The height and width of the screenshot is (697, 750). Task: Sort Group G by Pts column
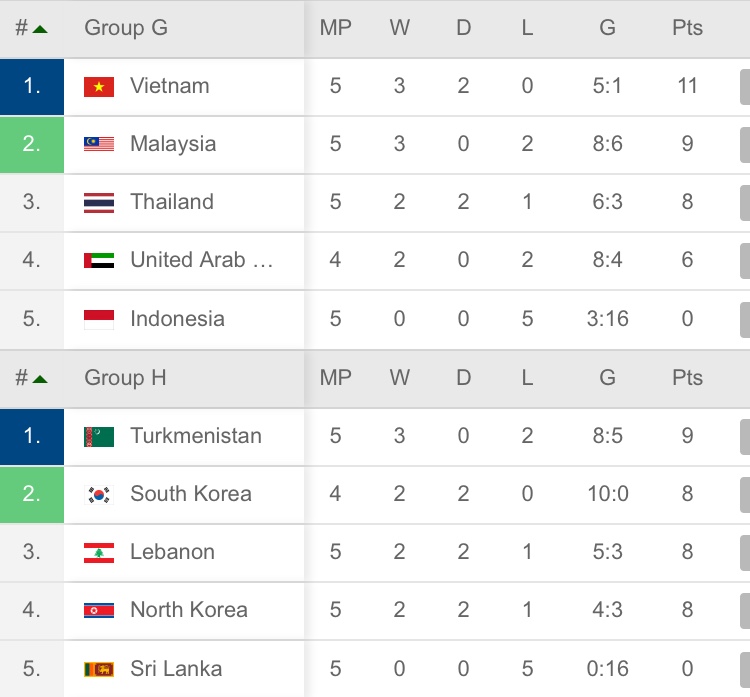click(x=687, y=29)
